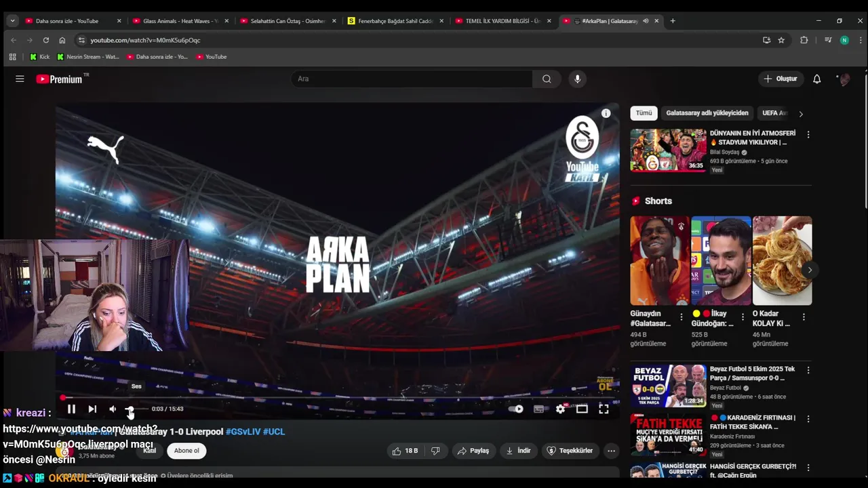The height and width of the screenshot is (488, 868).
Task: Open the İlkay Gündoğan short
Action: pyautogui.click(x=721, y=260)
